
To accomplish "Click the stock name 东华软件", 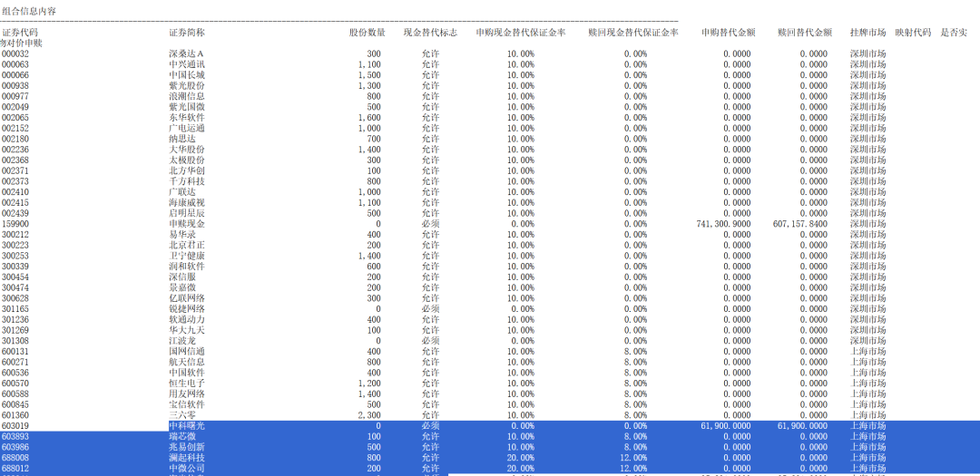I will pos(187,118).
